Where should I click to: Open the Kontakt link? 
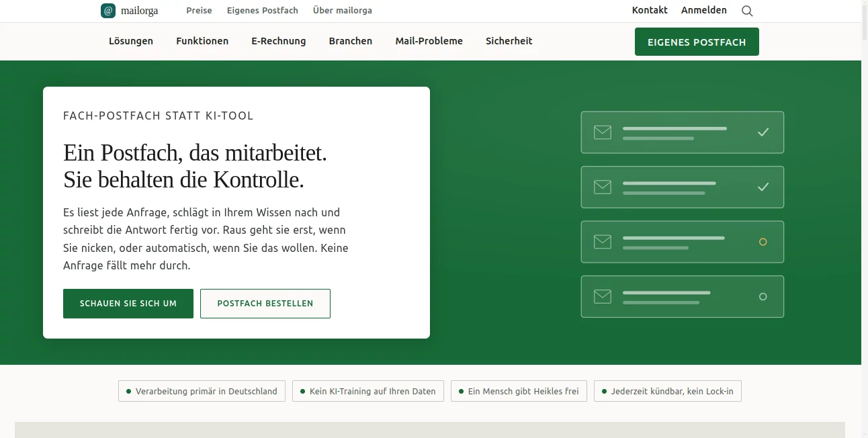pos(650,10)
